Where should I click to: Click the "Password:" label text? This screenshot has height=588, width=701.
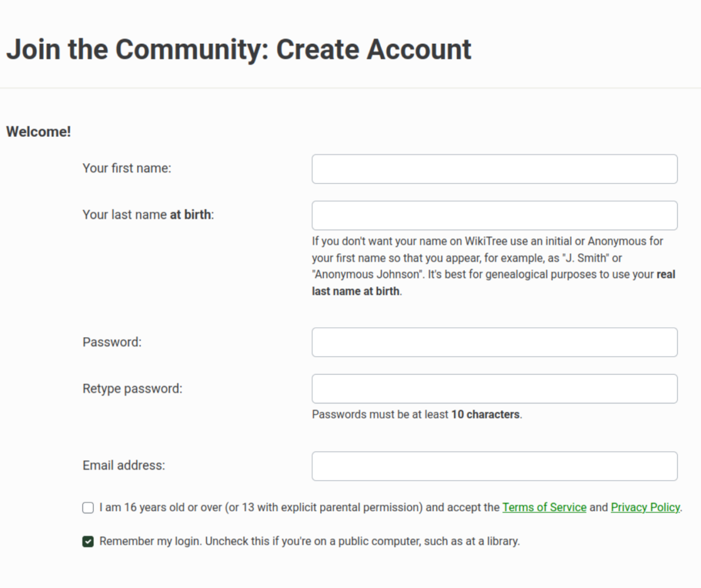(112, 342)
